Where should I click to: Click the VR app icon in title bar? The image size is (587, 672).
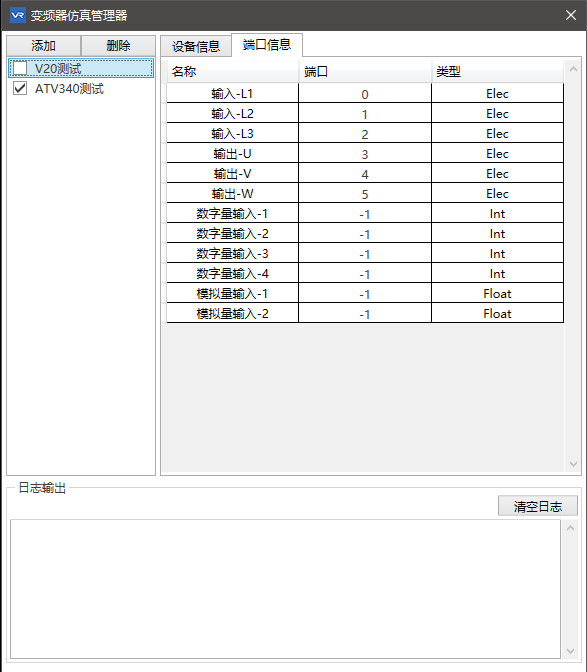coord(18,15)
